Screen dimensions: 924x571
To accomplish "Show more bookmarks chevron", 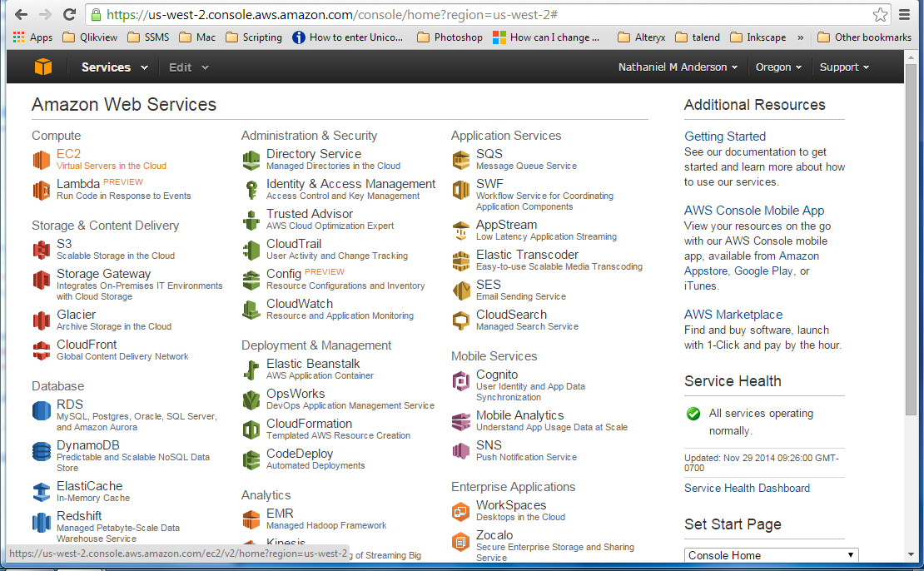I will pyautogui.click(x=800, y=37).
